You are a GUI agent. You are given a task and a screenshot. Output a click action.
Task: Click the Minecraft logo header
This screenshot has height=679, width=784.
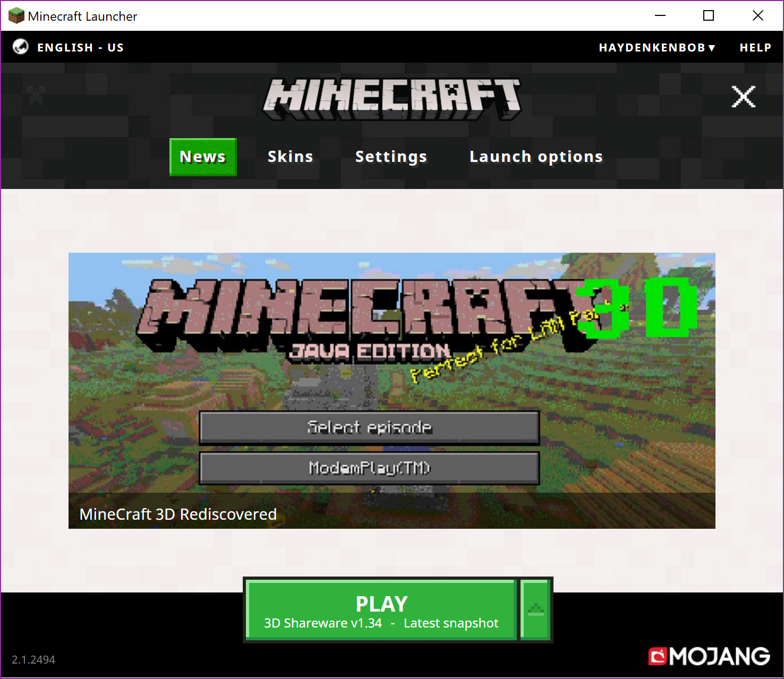(392, 99)
